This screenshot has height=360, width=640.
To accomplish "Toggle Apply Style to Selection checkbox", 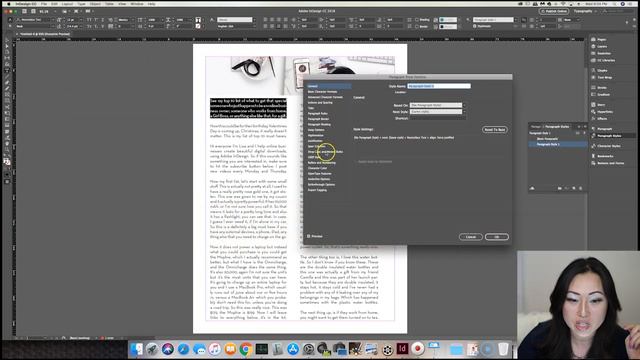I will (x=356, y=162).
